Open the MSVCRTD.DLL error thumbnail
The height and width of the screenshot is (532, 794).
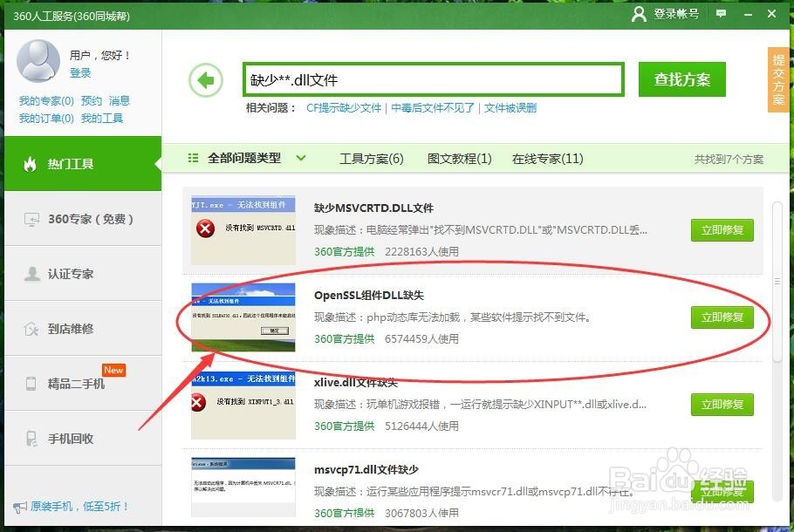tap(243, 230)
